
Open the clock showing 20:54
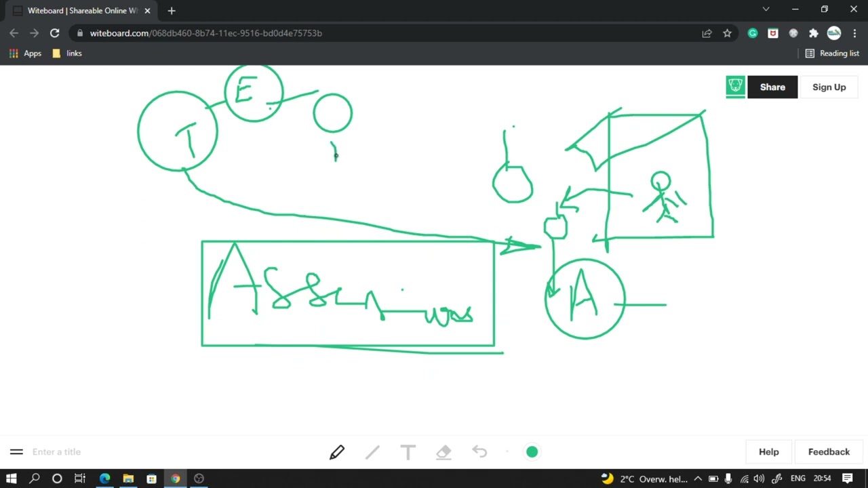point(822,479)
